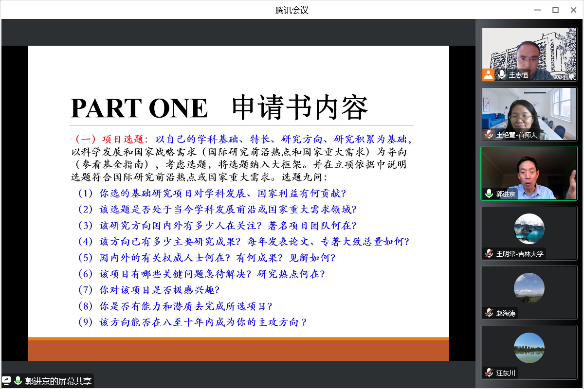Minimize the Tencent Meeting window
Viewport: 584px width, 389px height.
tap(537, 10)
